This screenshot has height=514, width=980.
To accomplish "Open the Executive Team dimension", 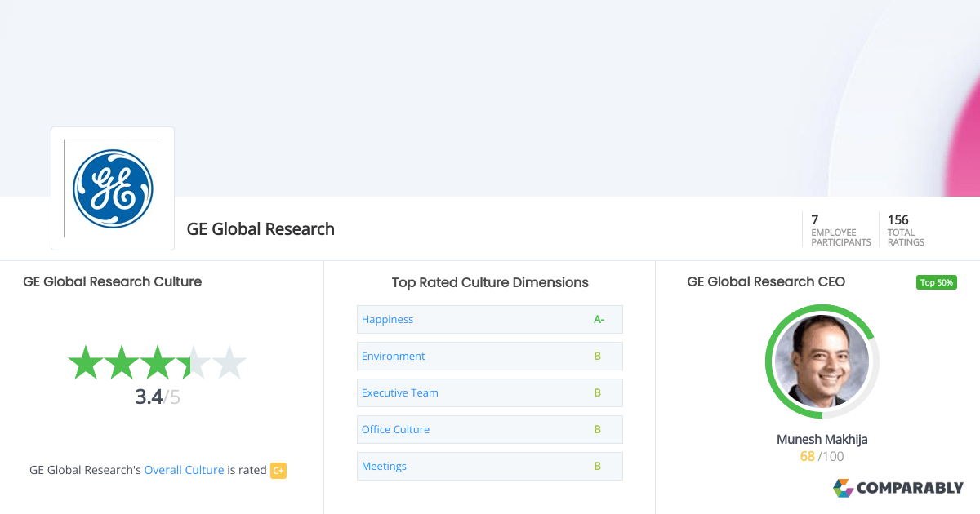I will (x=490, y=393).
